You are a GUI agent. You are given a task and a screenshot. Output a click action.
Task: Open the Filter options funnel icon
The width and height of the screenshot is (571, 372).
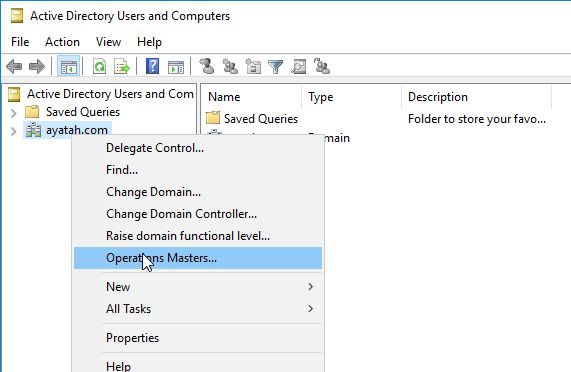(x=275, y=67)
